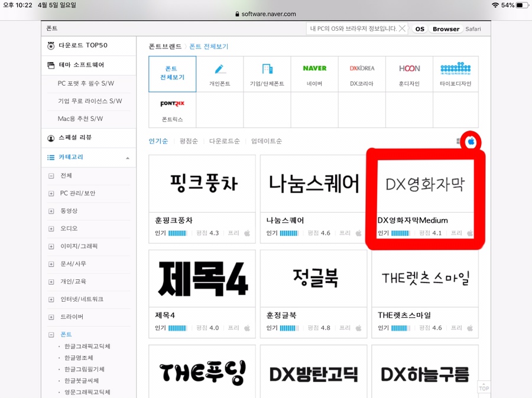Expand the 인터넷/네트워크 category

(x=51, y=299)
